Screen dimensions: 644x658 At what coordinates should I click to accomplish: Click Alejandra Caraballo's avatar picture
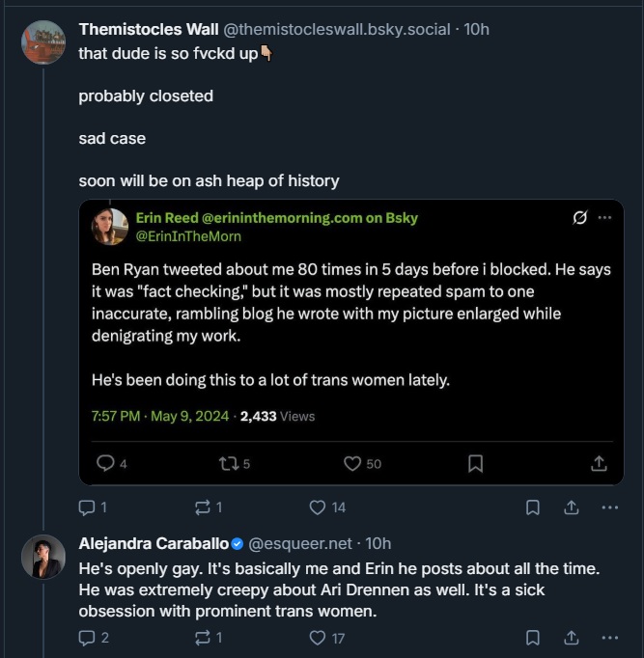point(43,557)
